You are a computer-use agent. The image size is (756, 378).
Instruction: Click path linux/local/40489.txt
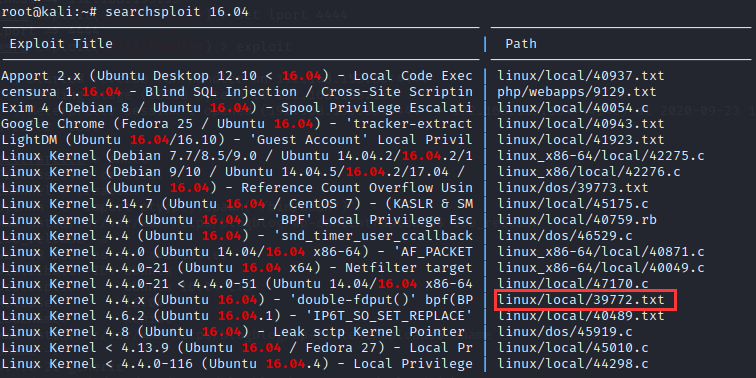[x=581, y=315]
